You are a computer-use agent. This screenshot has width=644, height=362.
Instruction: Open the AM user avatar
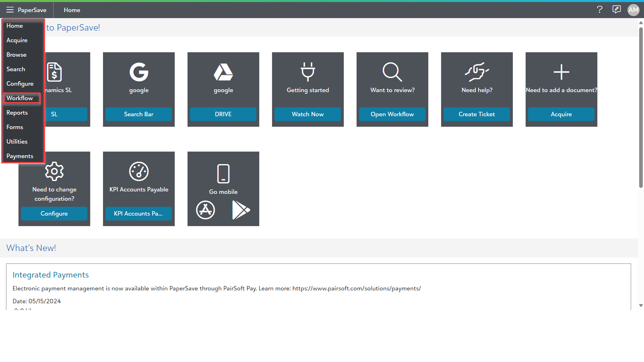[633, 10]
